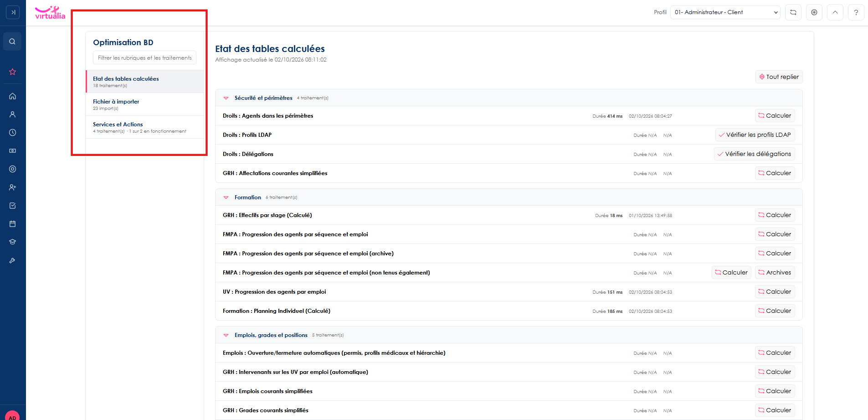Viewport: 868px width, 420px height.
Task: Select Services et Actions rubrique
Action: 145,127
